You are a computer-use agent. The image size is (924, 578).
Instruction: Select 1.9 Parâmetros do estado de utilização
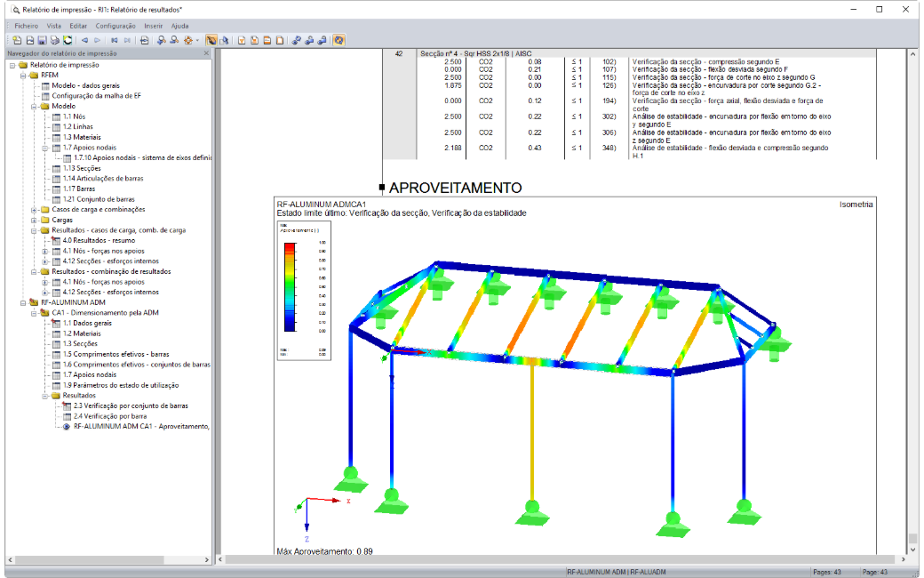(121, 385)
